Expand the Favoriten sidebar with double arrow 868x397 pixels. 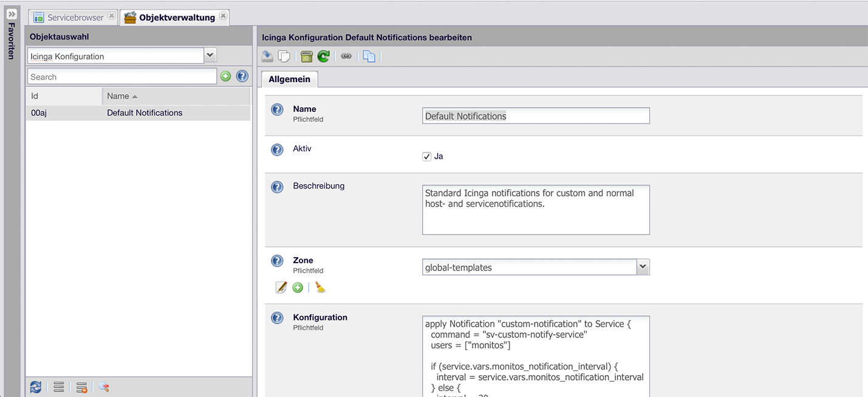[x=12, y=13]
